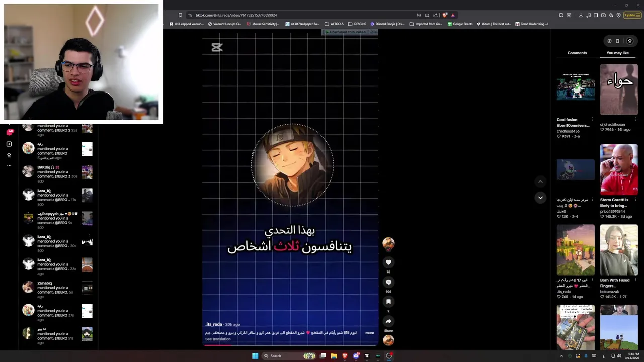Open the Discord Emojis bookmark

point(387,24)
